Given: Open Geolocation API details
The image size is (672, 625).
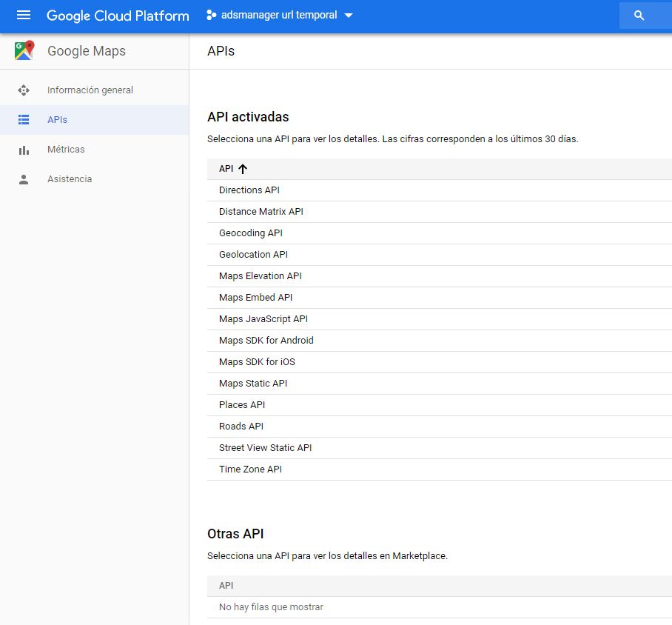Looking at the screenshot, I should pyautogui.click(x=253, y=255).
